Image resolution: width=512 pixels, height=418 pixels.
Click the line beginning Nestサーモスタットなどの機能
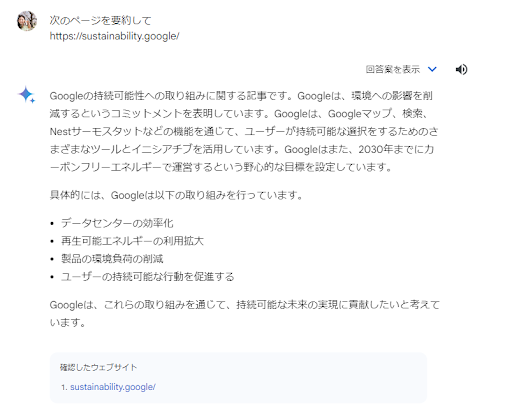pyautogui.click(x=244, y=131)
